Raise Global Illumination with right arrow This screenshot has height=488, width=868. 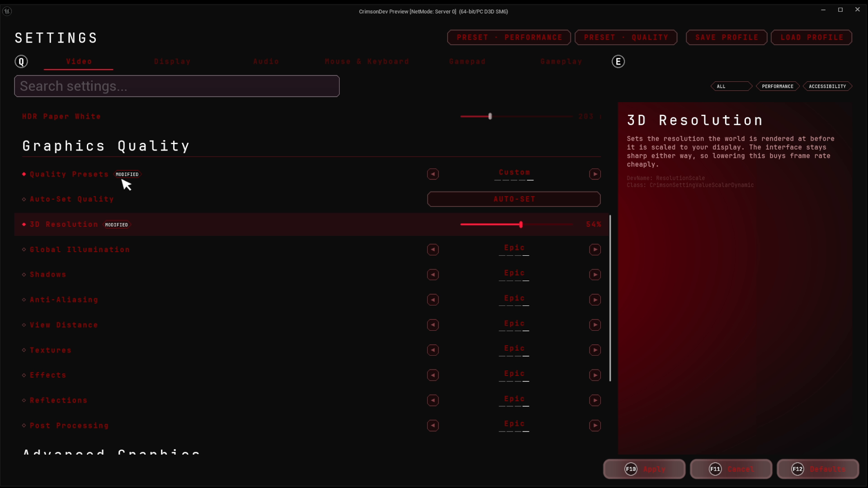pyautogui.click(x=595, y=249)
